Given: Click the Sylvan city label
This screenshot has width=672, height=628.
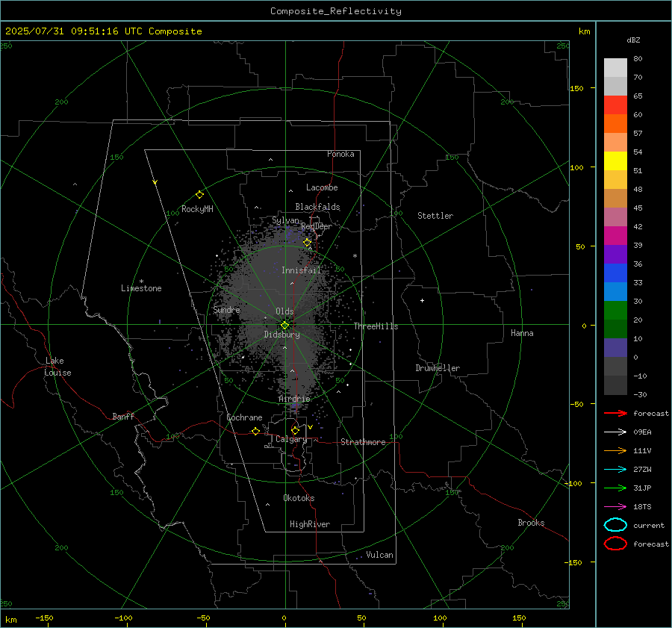Looking at the screenshot, I should coord(285,220).
